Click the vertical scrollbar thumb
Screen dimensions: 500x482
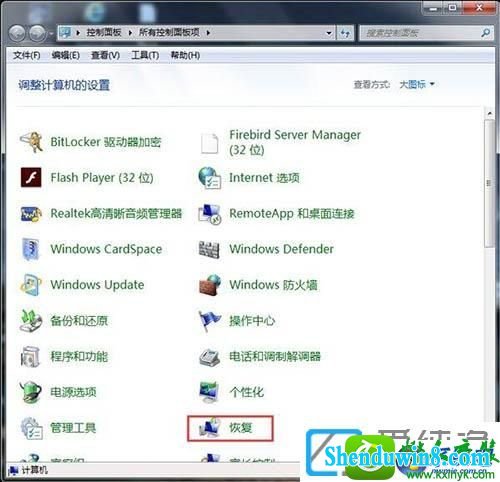click(x=489, y=183)
